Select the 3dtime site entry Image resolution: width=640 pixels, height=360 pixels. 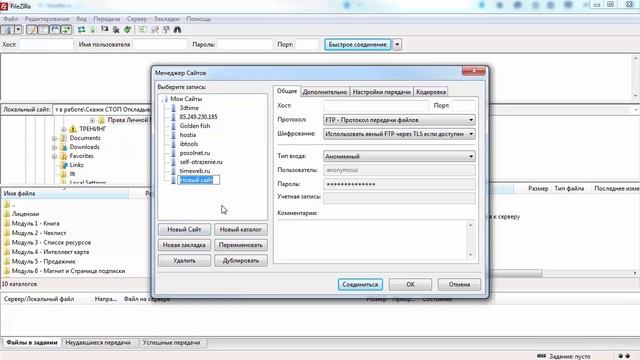point(189,108)
